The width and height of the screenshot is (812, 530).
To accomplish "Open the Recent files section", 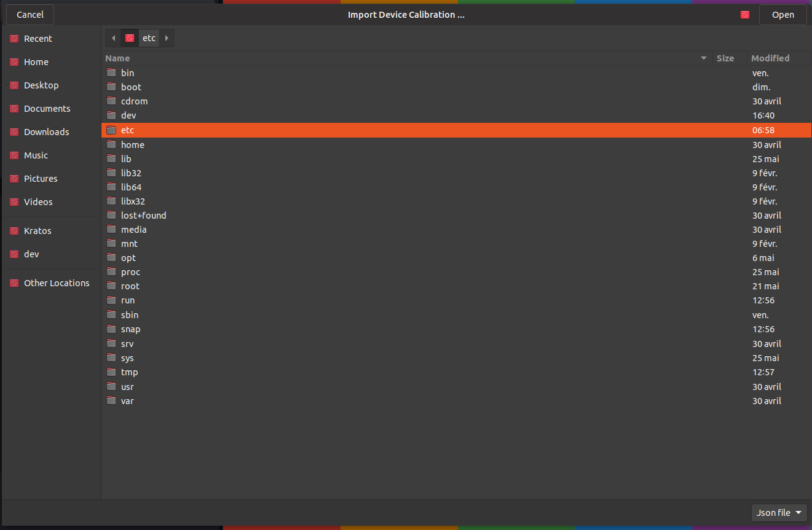I will coord(39,38).
